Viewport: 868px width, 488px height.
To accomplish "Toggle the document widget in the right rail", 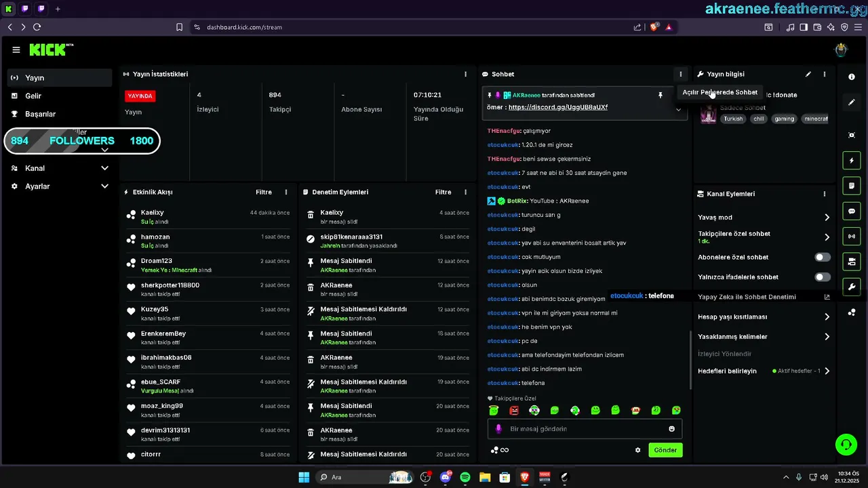I will click(x=852, y=186).
